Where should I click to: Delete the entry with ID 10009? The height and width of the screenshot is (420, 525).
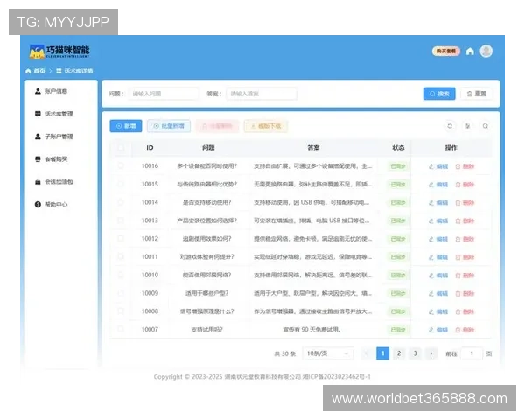point(465,294)
